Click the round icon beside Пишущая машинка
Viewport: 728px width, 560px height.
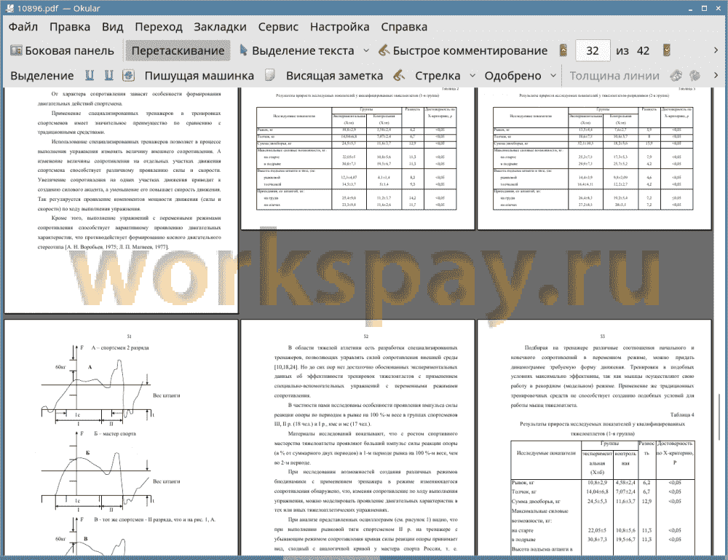(x=129, y=75)
